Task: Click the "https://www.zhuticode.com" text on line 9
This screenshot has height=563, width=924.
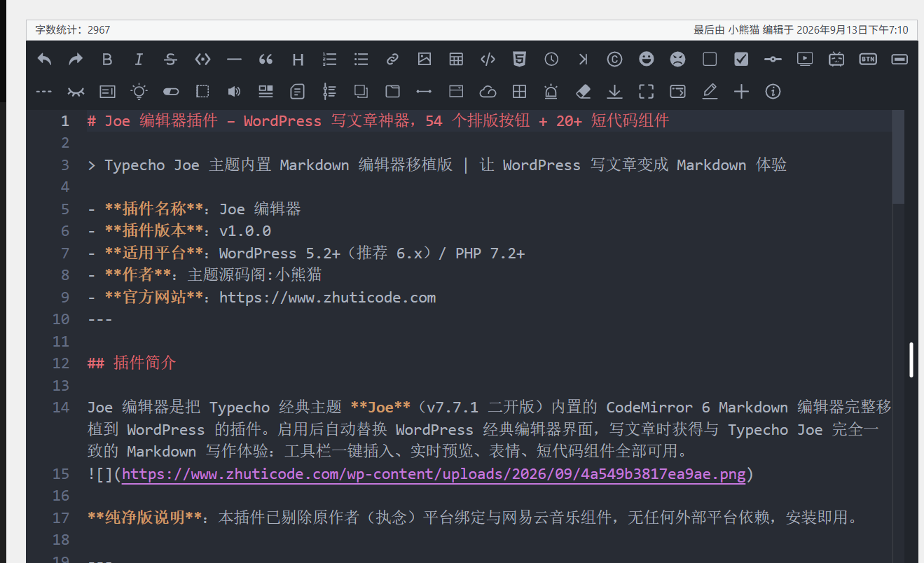Action: [x=327, y=298]
